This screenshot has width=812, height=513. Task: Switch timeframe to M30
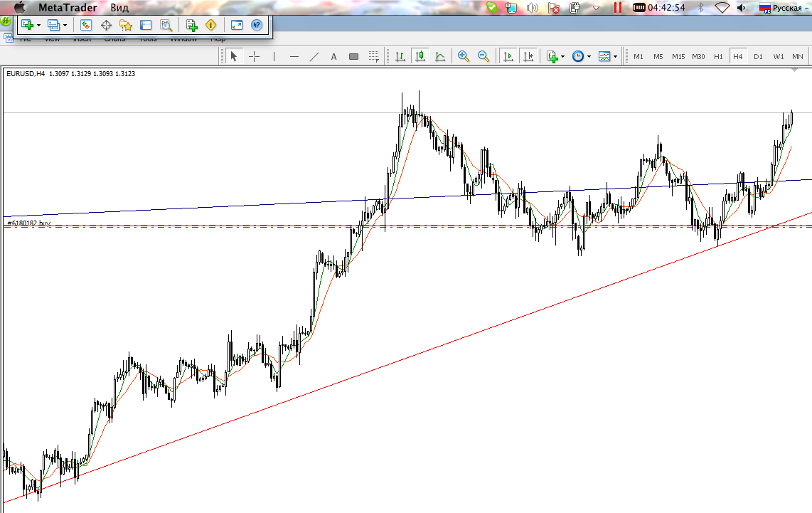698,56
